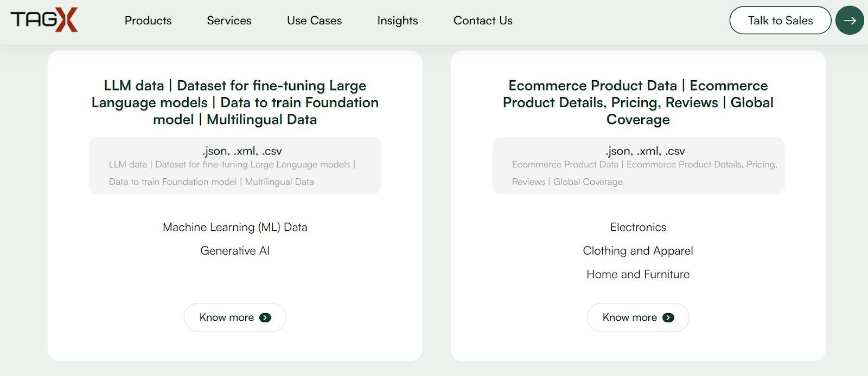Click the LLM data format description box

(235, 166)
